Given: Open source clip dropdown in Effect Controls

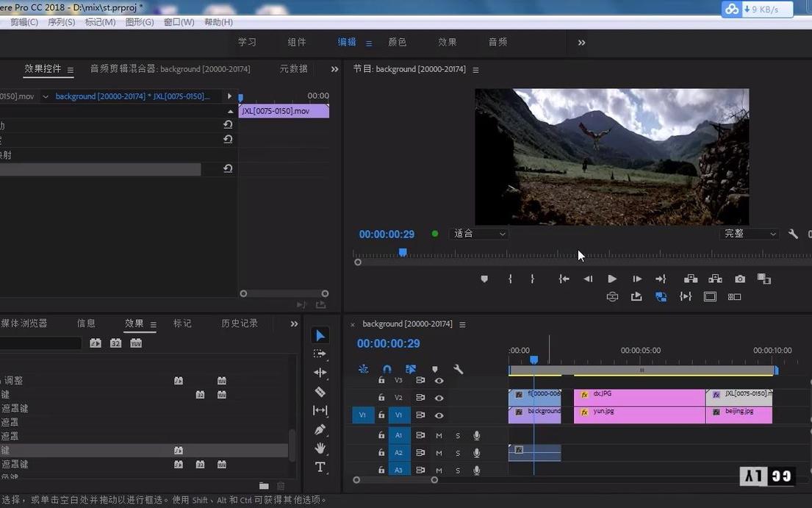Looking at the screenshot, I should (x=46, y=96).
